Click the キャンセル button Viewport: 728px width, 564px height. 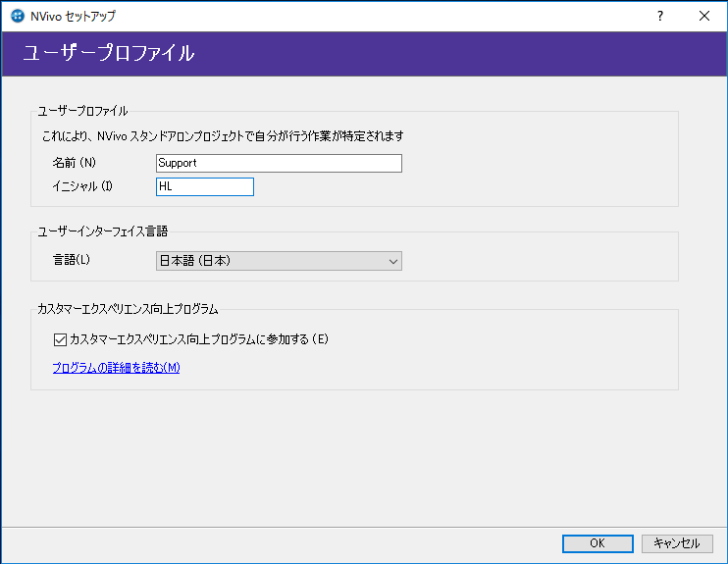tap(677, 543)
